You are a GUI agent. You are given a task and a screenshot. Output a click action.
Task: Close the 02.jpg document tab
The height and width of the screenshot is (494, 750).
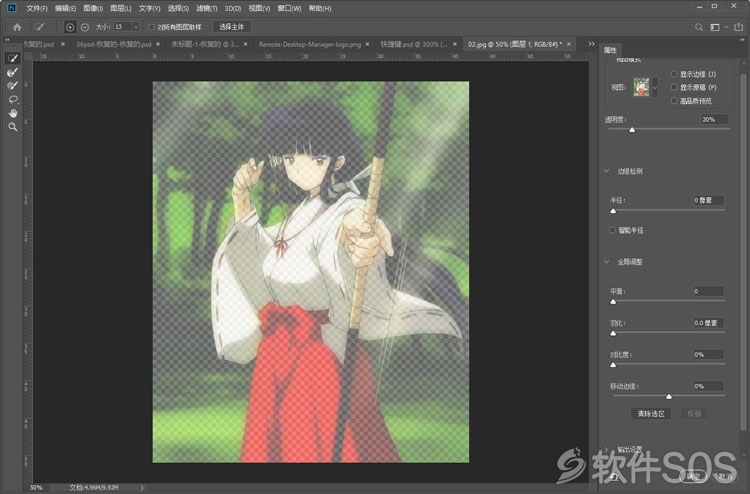coord(569,44)
